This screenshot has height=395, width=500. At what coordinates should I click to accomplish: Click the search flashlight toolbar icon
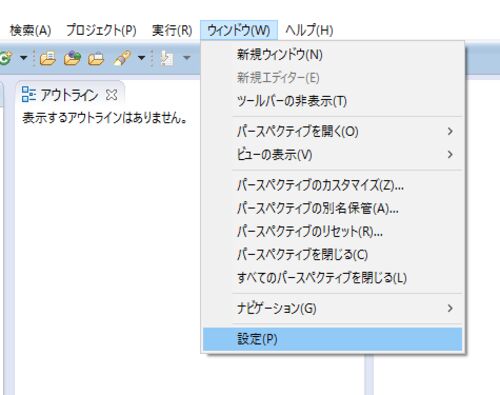tap(122, 58)
